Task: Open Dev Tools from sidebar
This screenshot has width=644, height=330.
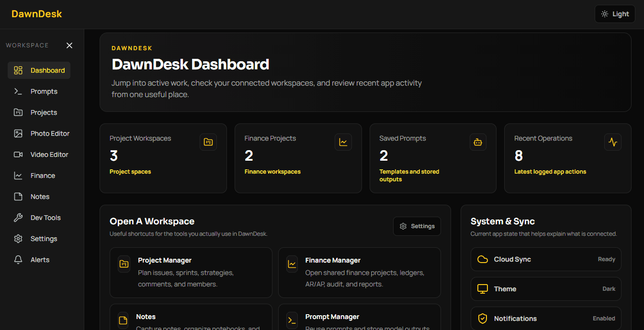Action: tap(39, 218)
